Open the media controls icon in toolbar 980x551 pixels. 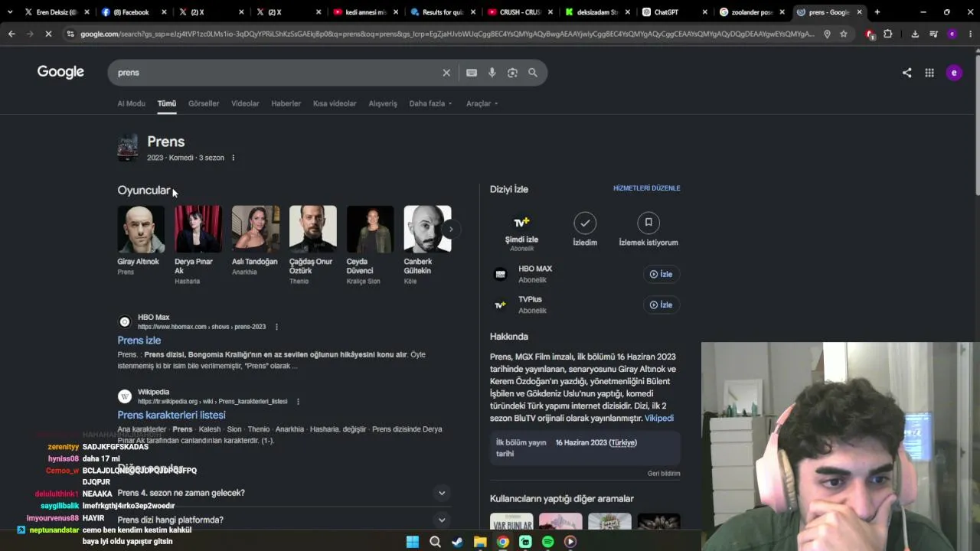(933, 34)
